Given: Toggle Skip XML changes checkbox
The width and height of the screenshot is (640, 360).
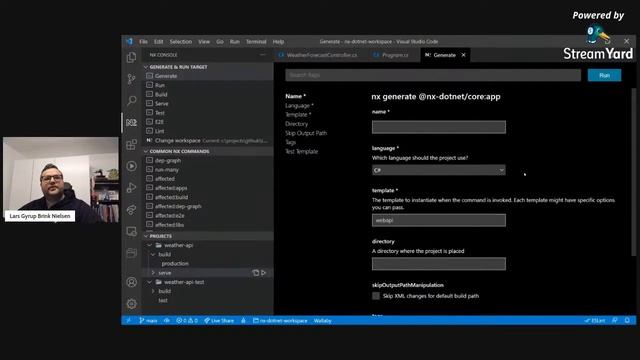Looking at the screenshot, I should coord(376,296).
